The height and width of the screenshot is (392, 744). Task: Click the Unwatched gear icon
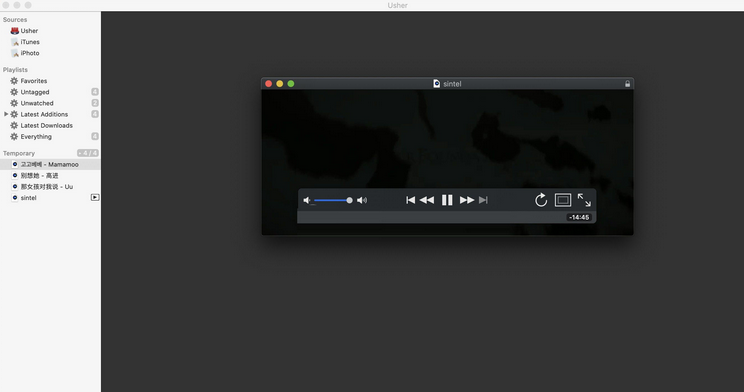coord(14,103)
